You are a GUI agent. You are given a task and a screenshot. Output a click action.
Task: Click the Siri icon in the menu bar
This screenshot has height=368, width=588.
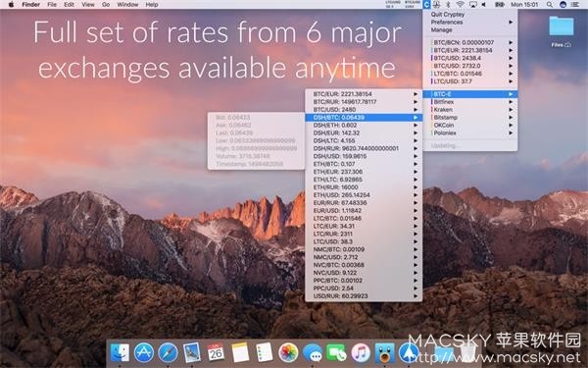563,5
